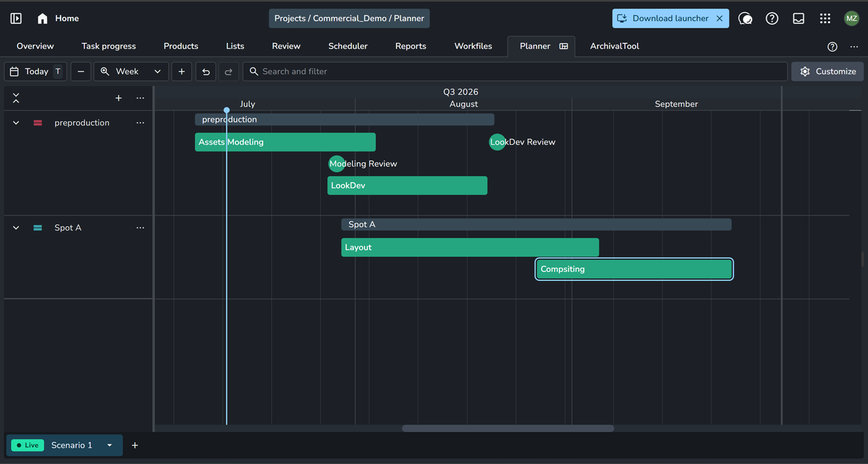Open the inbox tray icon
The height and width of the screenshot is (464, 868).
pyautogui.click(x=799, y=19)
